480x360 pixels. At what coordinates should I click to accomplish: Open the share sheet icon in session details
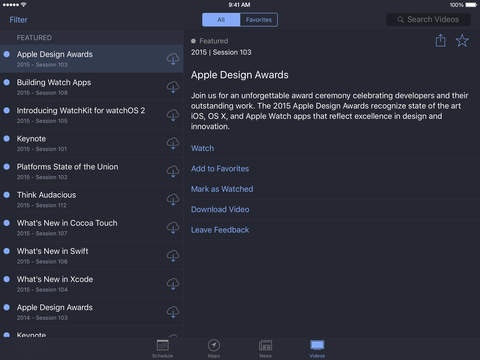[x=441, y=41]
